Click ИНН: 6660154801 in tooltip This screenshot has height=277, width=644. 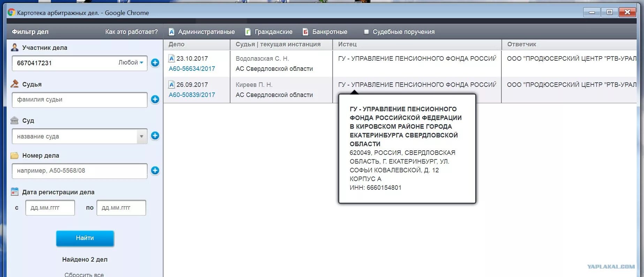[x=376, y=188]
